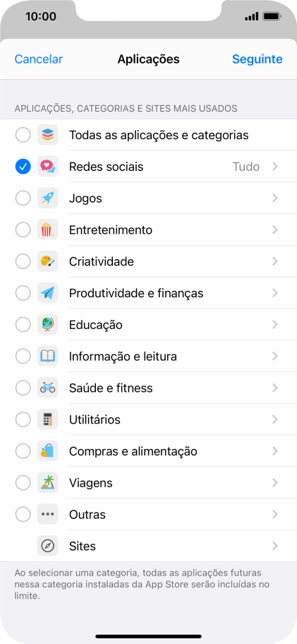Screen dimensions: 297x644
Task: Check the Outras circle checkbox
Action: pyautogui.click(x=23, y=515)
